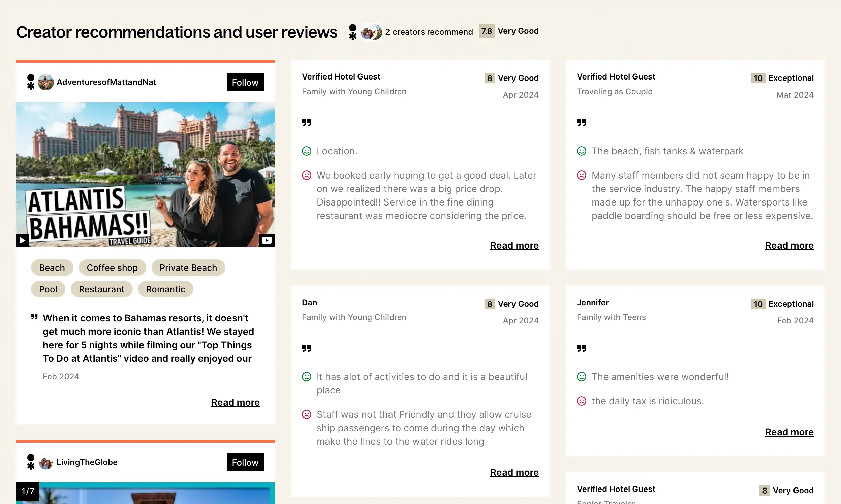Click sad face beside staff members comment
Image resolution: width=841 pixels, height=504 pixels.
coord(581,175)
